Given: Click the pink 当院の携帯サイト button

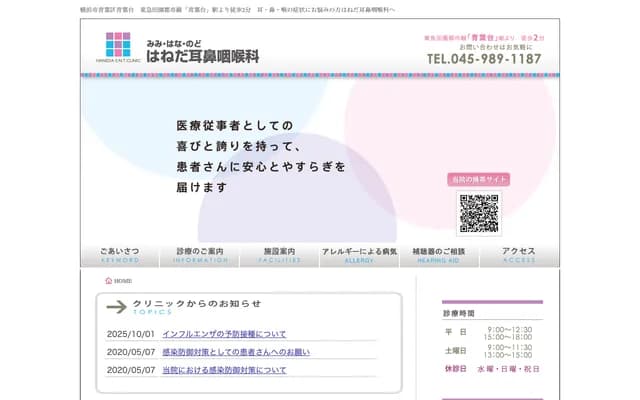Looking at the screenshot, I should pos(478,179).
